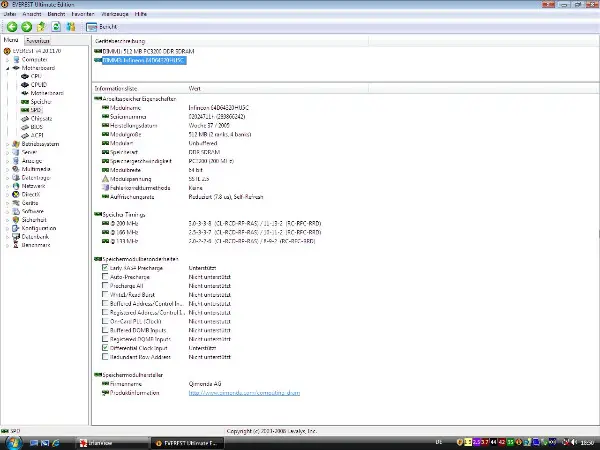This screenshot has height=450, width=600.
Task: Toggle the Auto-Precharge checkbox
Action: (106, 277)
